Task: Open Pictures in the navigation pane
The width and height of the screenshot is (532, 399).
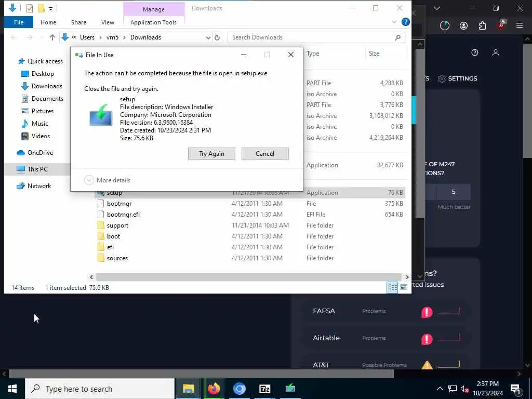Action: (37, 111)
